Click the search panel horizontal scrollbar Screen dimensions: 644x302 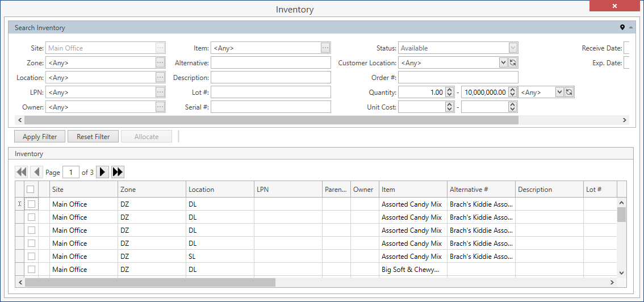pyautogui.click(x=271, y=120)
